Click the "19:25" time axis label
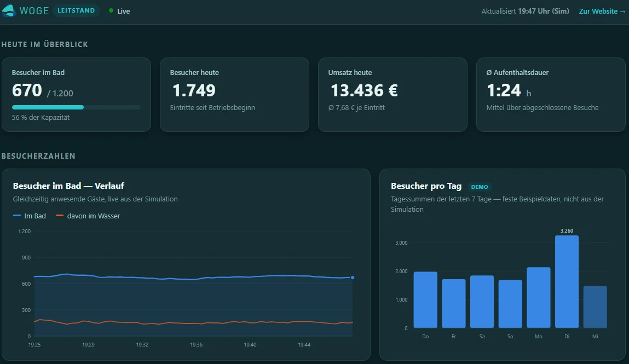The width and height of the screenshot is (629, 364). coord(34,345)
